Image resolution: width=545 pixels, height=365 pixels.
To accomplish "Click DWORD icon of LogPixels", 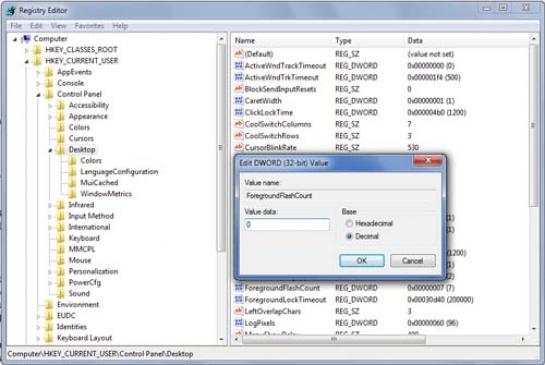I will pyautogui.click(x=238, y=323).
